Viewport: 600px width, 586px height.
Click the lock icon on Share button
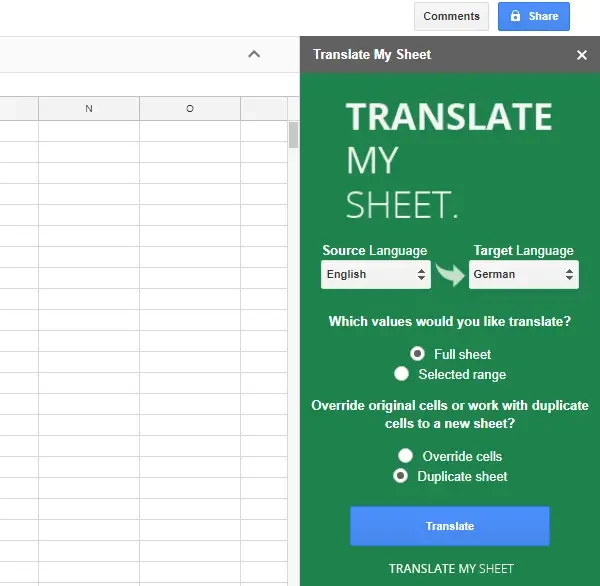click(x=516, y=16)
